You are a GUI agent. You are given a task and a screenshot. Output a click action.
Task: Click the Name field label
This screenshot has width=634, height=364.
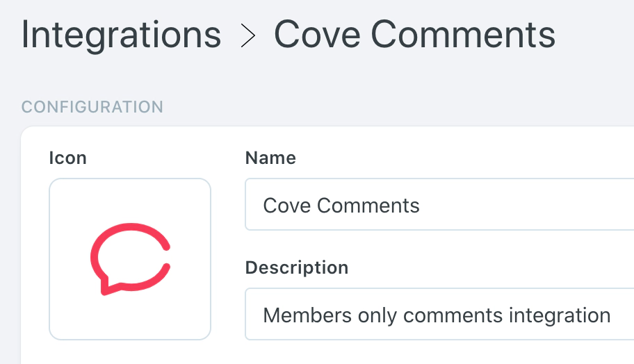pos(270,158)
